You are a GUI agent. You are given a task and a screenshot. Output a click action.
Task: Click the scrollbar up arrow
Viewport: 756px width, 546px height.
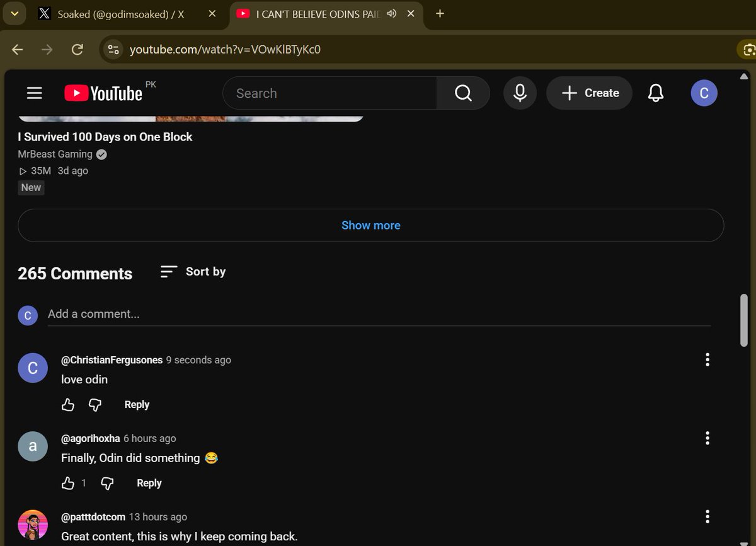(744, 76)
